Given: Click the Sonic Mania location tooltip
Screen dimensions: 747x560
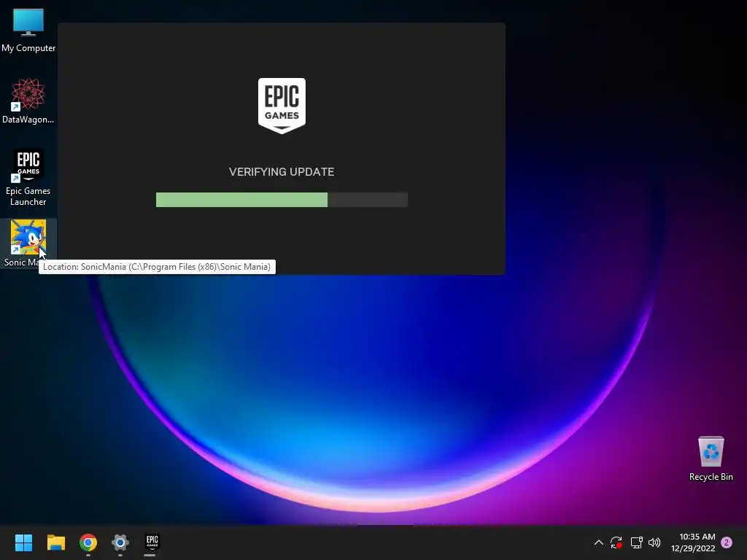Looking at the screenshot, I should click(x=157, y=267).
